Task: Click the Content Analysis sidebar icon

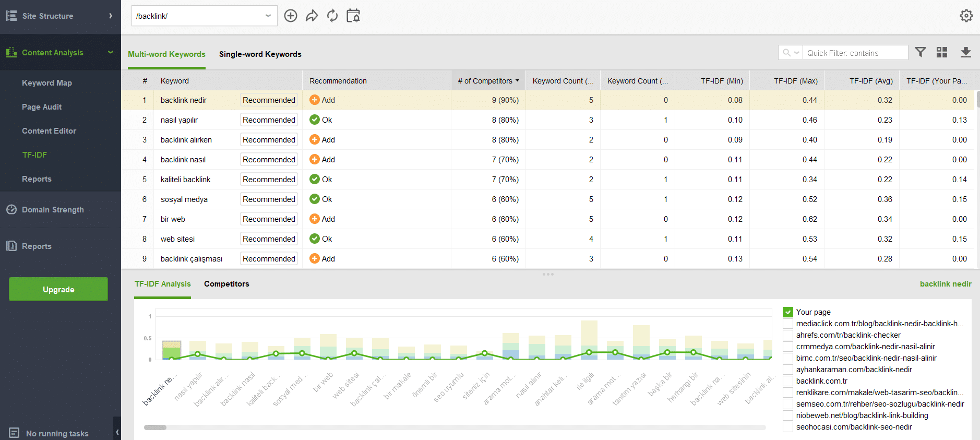Action: 11,52
